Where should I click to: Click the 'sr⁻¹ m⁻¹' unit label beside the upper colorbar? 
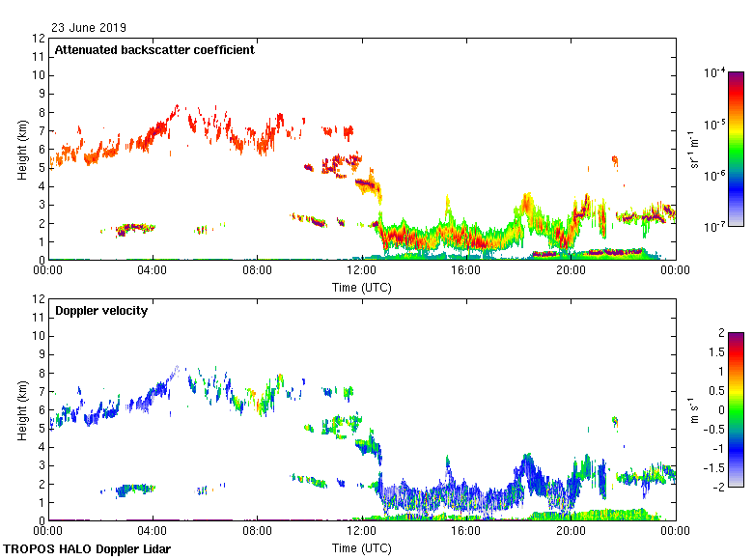[695, 149]
